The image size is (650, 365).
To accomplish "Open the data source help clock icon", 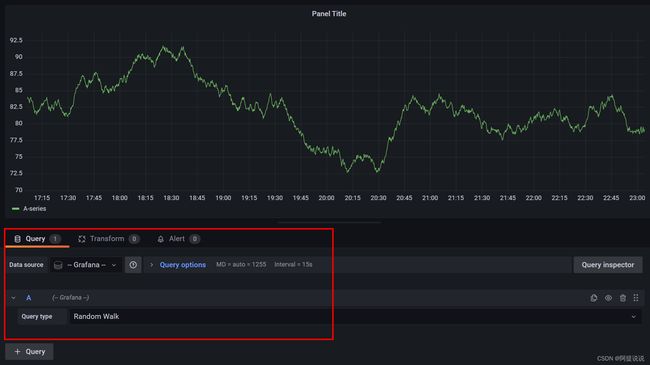I will (x=133, y=265).
